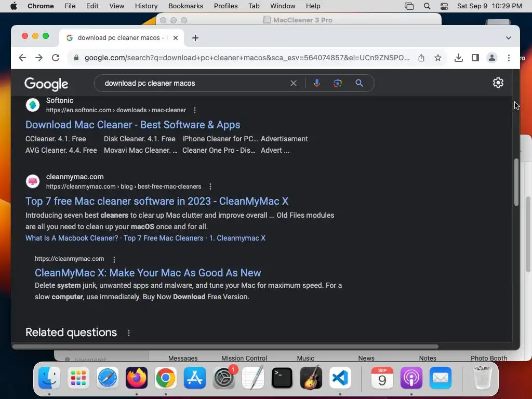Open cleanmymac.com blog result options menu
The width and height of the screenshot is (532, 399).
click(x=210, y=187)
